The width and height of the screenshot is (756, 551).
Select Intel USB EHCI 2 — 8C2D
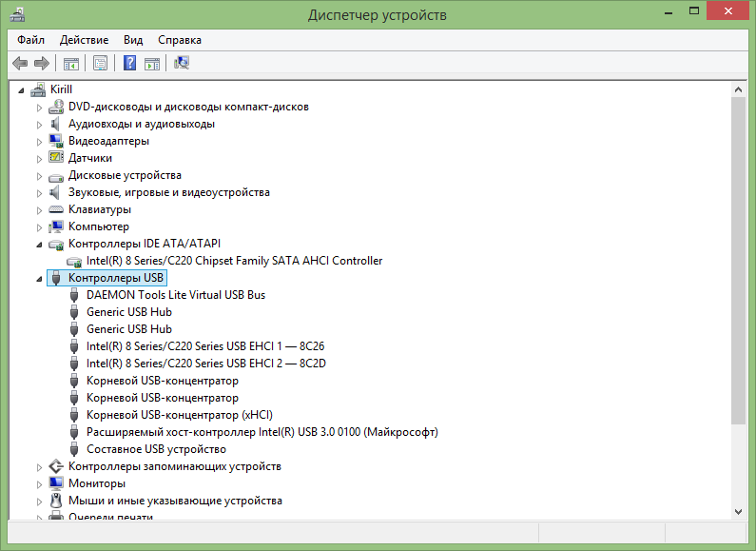(205, 364)
